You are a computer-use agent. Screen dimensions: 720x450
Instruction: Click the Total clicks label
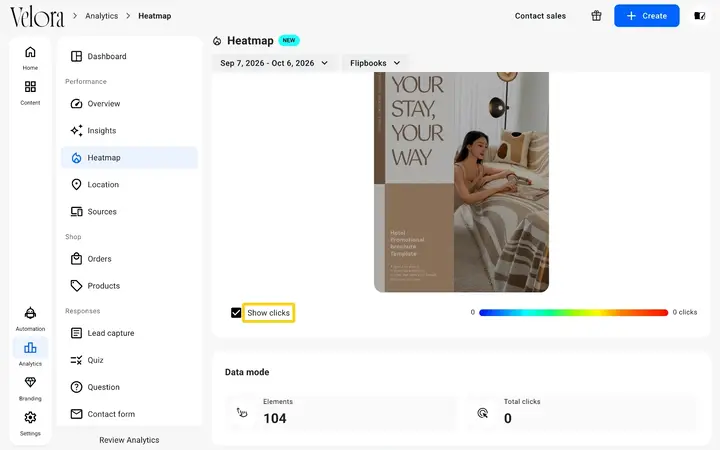(522, 401)
